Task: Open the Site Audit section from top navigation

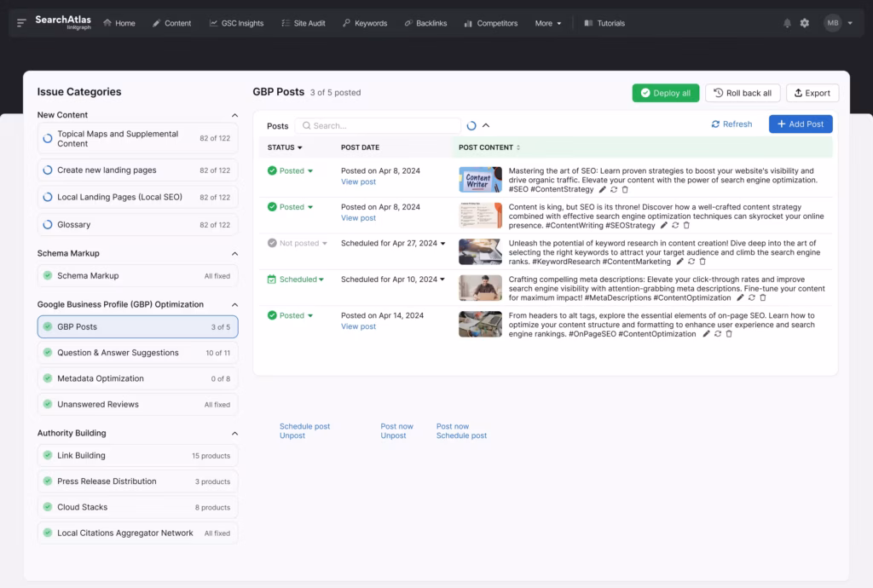Action: coord(304,23)
